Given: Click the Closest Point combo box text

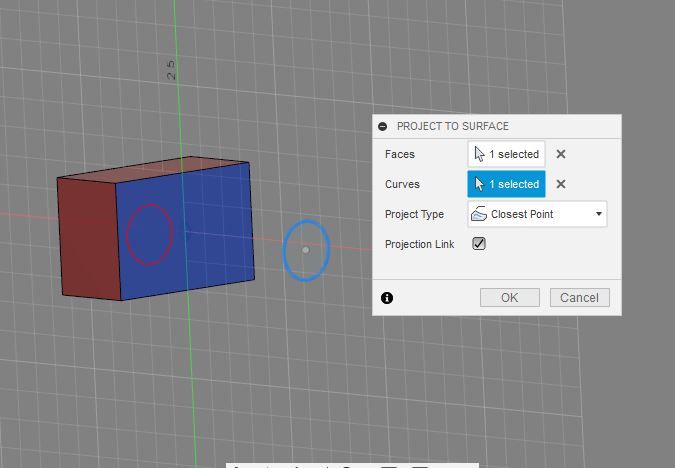Looking at the screenshot, I should 522,214.
